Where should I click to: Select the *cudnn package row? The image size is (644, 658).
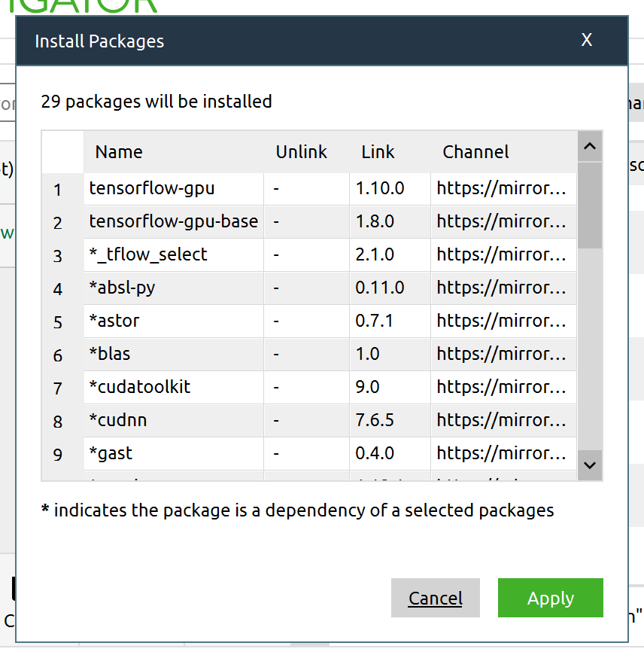tap(118, 420)
